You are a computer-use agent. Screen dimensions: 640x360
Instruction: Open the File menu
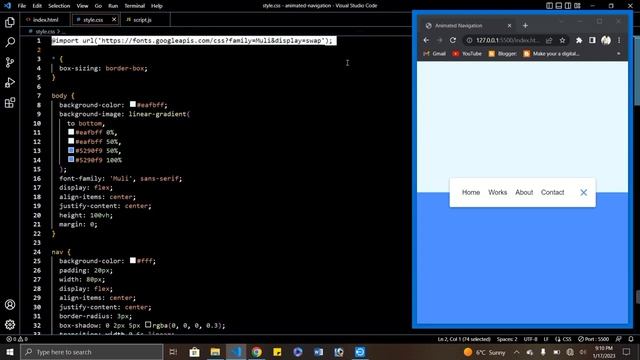coord(22,6)
